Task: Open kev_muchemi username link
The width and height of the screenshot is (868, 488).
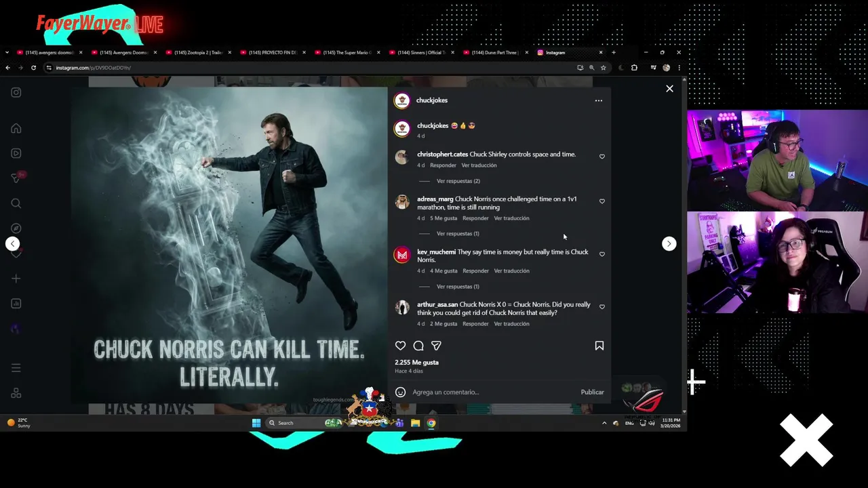Action: tap(436, 252)
